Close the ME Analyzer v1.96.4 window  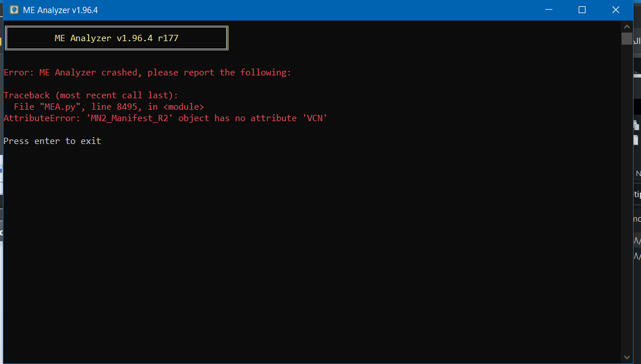click(616, 10)
